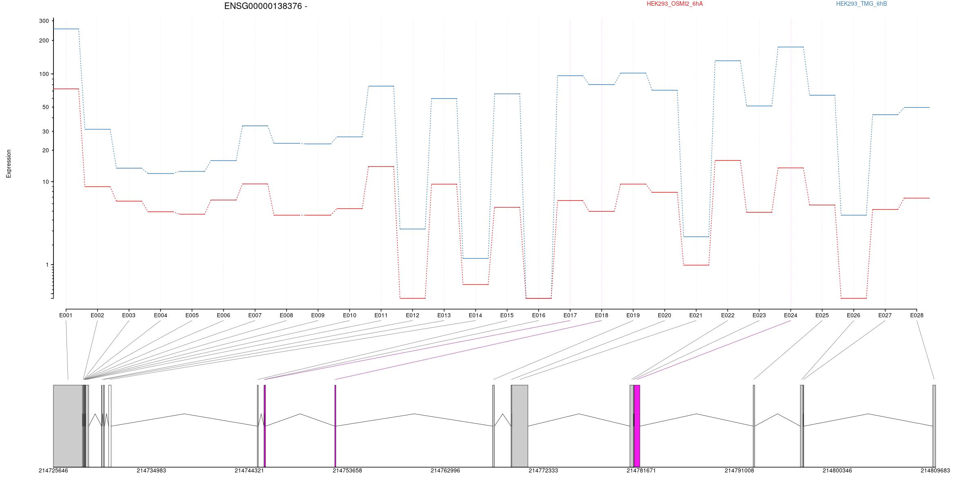The height and width of the screenshot is (490, 980).
Task: Click the ENSG00000138376 gene title
Action: click(265, 6)
